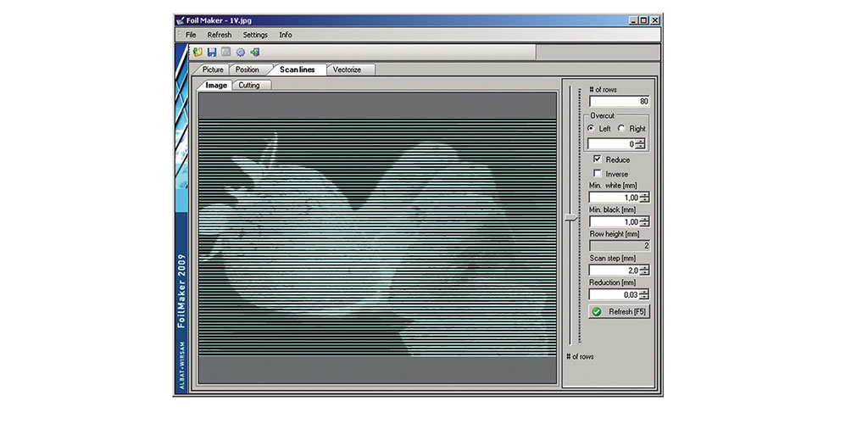Click the number of rows slider handle
The width and height of the screenshot is (868, 424).
(571, 218)
